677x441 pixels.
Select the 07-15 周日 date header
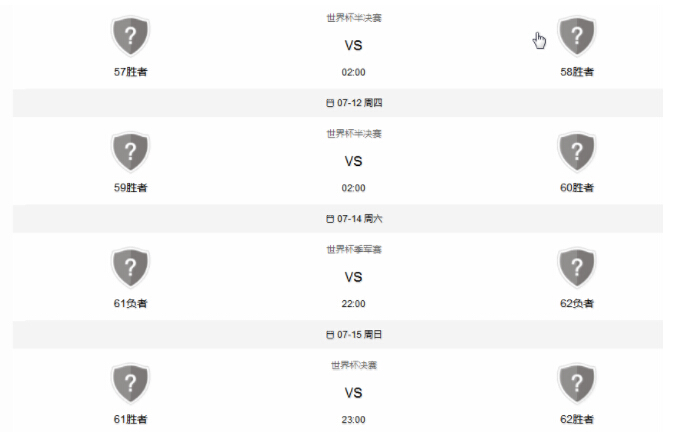click(x=338, y=334)
